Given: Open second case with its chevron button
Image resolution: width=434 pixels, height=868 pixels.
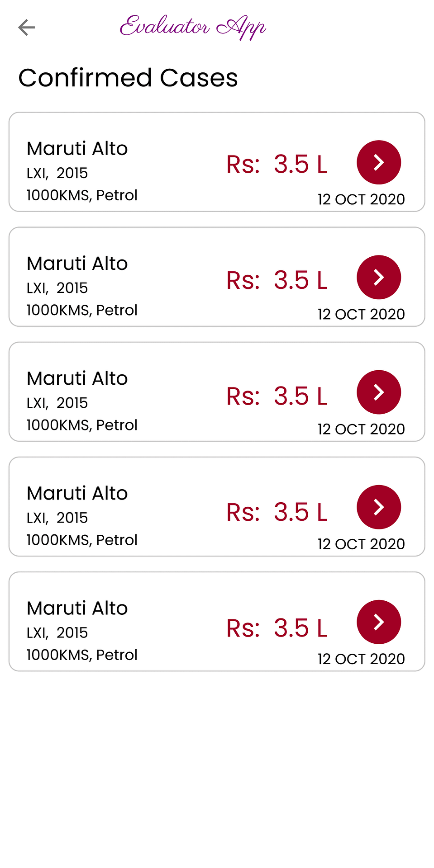Looking at the screenshot, I should click(x=379, y=277).
